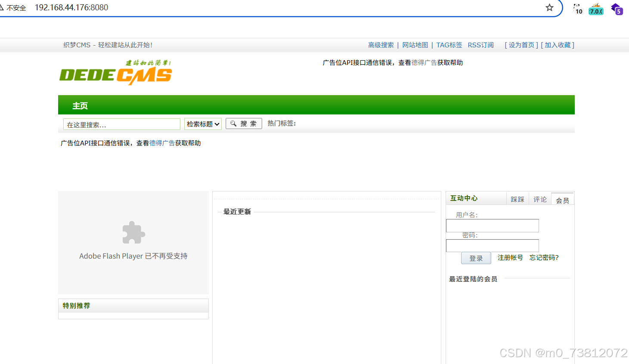Open the 高级搜索 link
The height and width of the screenshot is (364, 629).
point(381,45)
